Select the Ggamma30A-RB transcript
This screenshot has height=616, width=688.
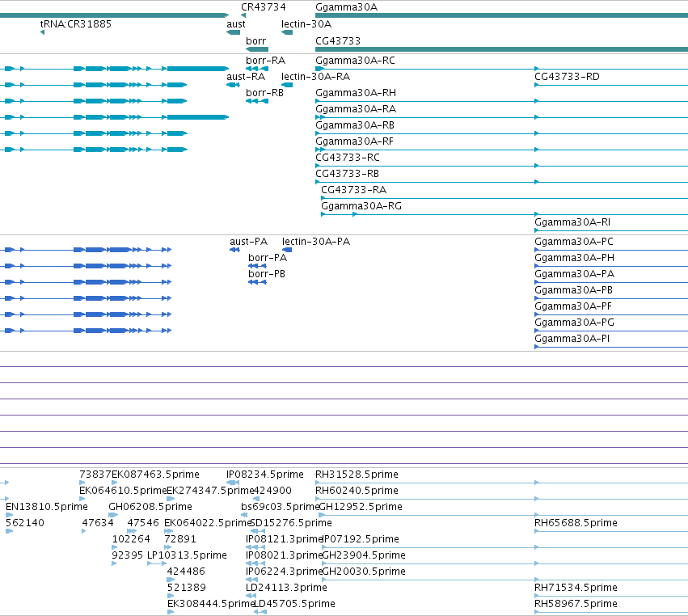tap(355, 124)
